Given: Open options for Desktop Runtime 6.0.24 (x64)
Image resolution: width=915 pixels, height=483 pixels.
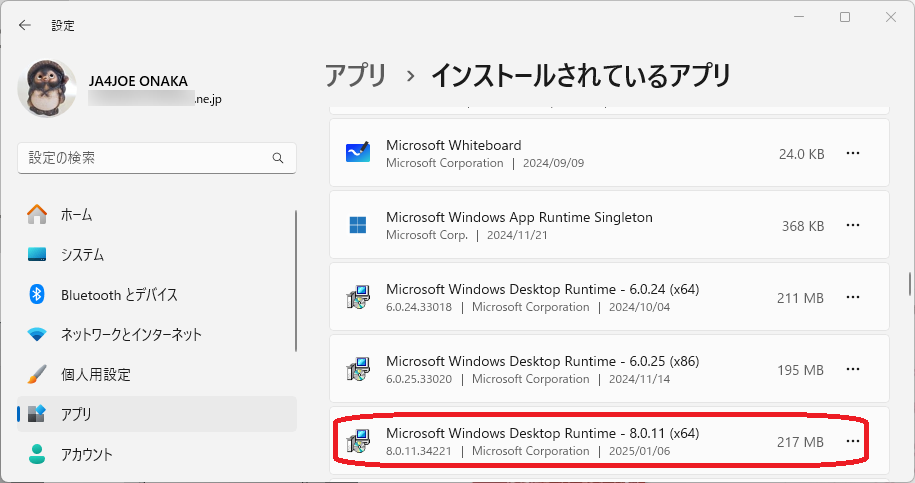Looking at the screenshot, I should (853, 297).
